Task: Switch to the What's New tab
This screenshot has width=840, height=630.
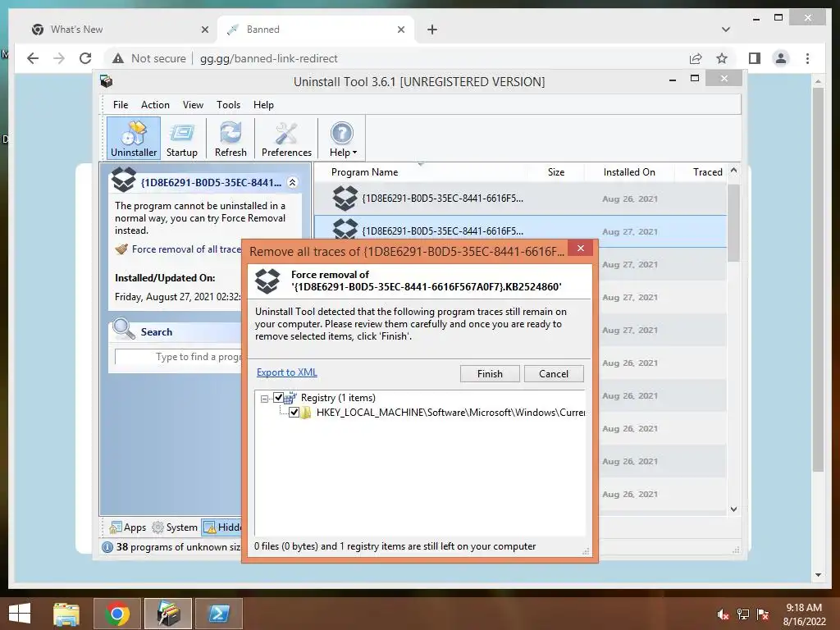Action: click(x=121, y=30)
